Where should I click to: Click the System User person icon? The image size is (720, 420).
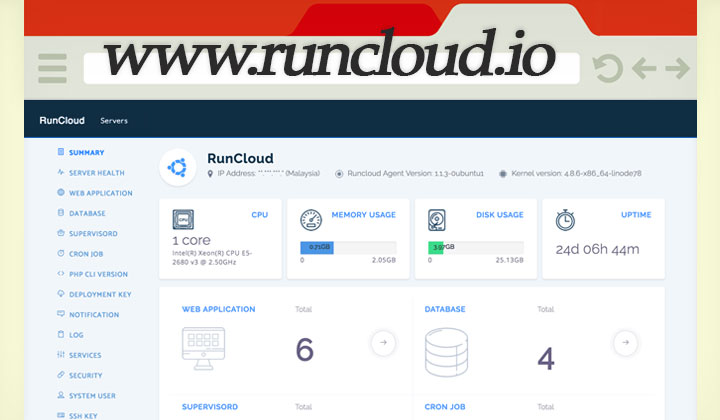point(61,395)
